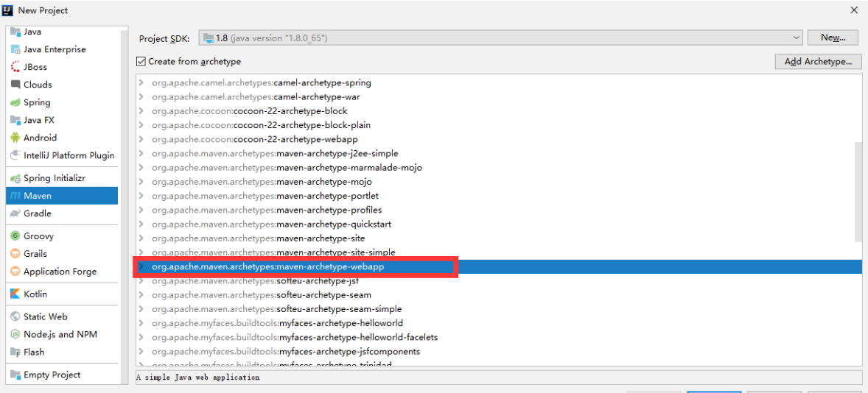Click description text 'A simple Java web application'

198,378
